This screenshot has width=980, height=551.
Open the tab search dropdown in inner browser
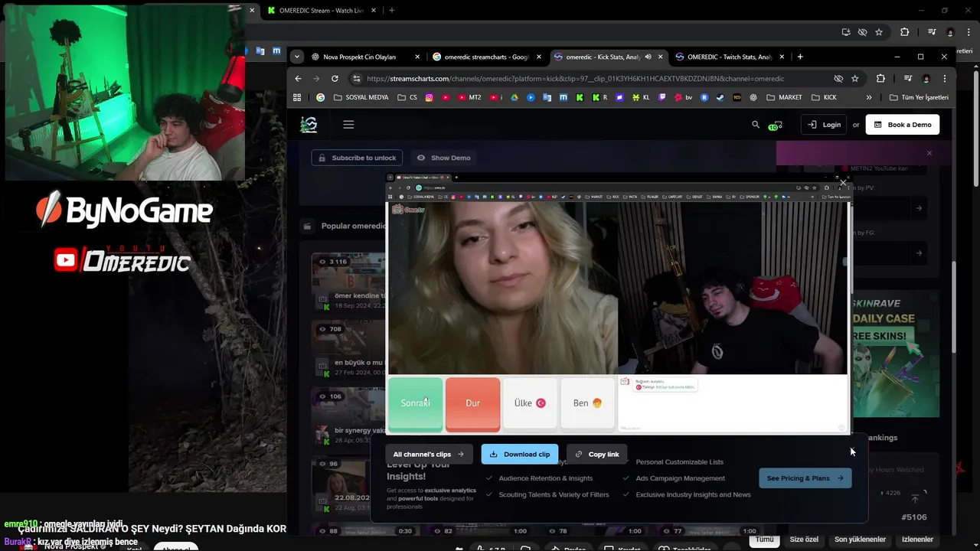click(297, 57)
